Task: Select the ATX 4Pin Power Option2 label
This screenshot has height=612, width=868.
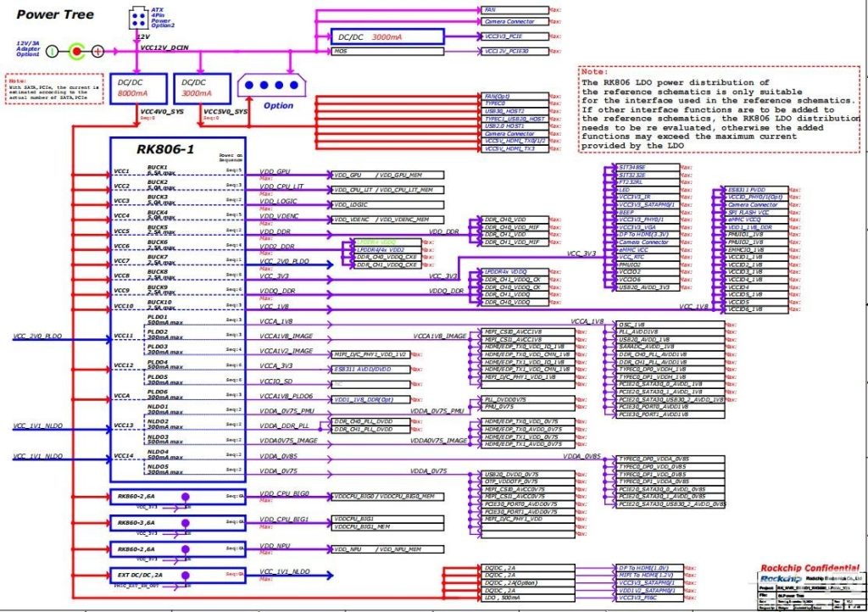Action: 162,18
